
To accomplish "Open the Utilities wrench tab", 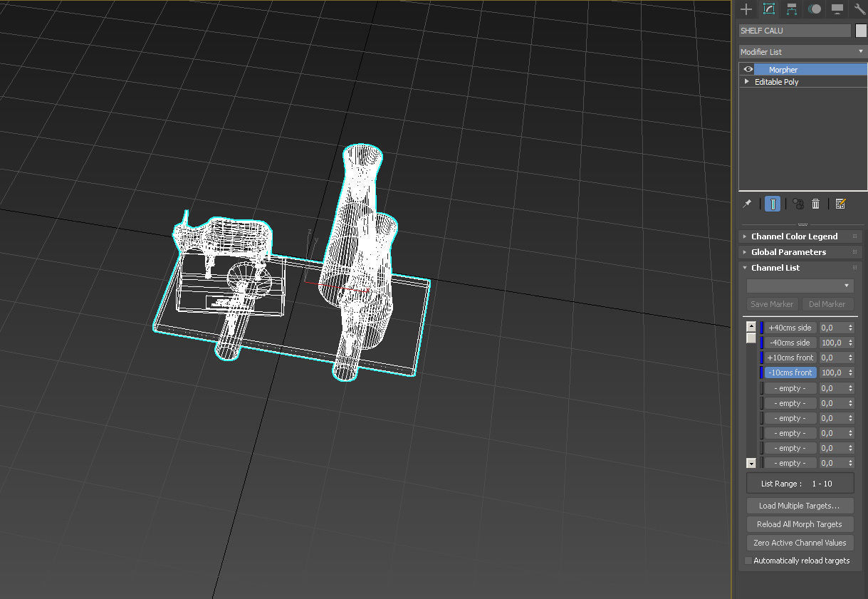I will pyautogui.click(x=859, y=9).
